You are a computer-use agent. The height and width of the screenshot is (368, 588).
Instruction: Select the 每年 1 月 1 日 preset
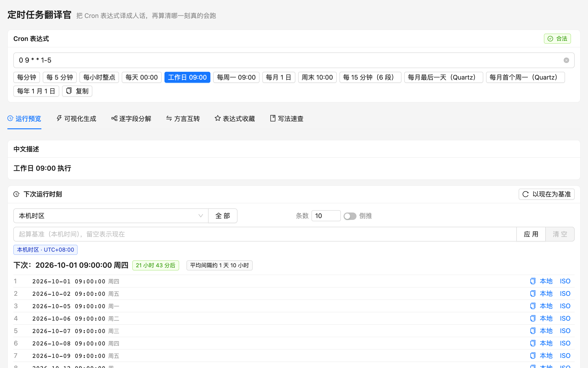click(36, 91)
